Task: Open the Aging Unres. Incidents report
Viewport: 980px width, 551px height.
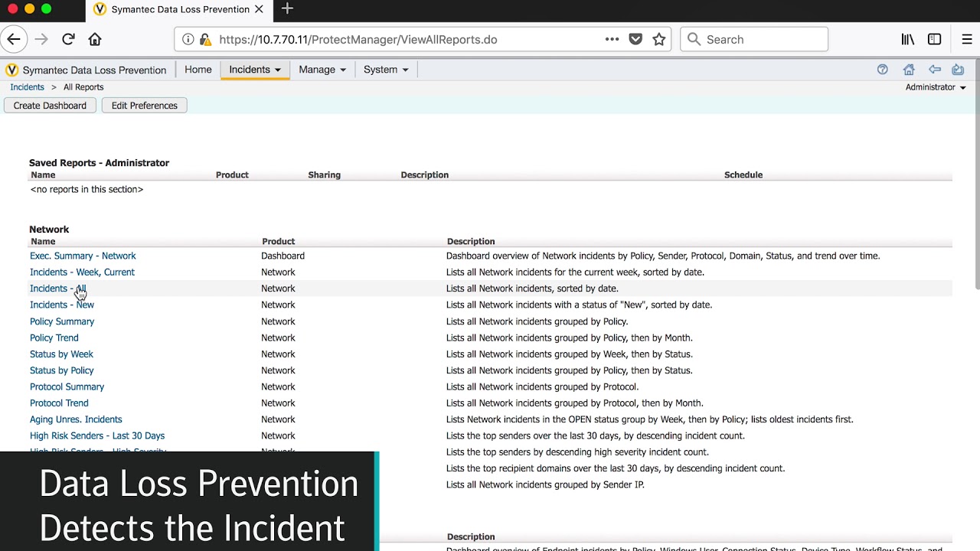Action: pos(76,419)
